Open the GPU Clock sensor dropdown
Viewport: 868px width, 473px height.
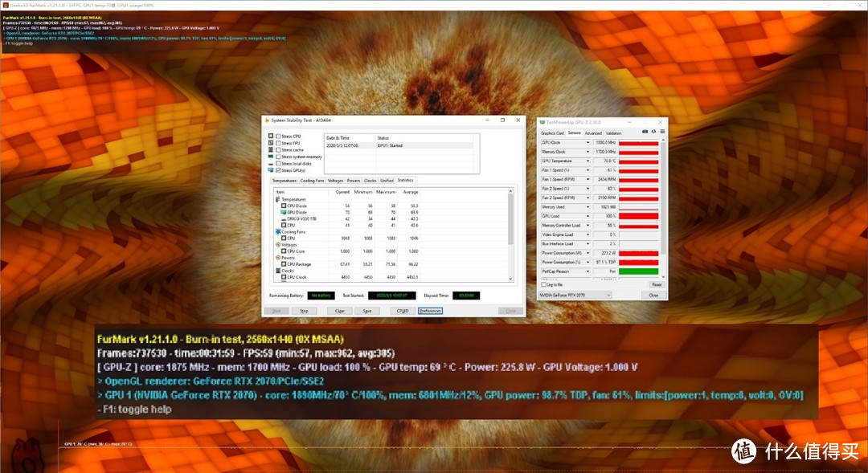tap(588, 143)
